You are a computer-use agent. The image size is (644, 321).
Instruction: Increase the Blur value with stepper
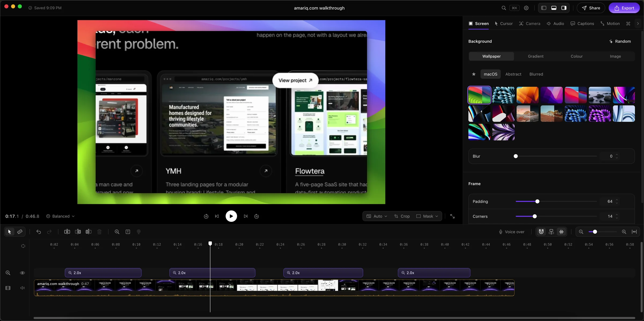(x=617, y=155)
